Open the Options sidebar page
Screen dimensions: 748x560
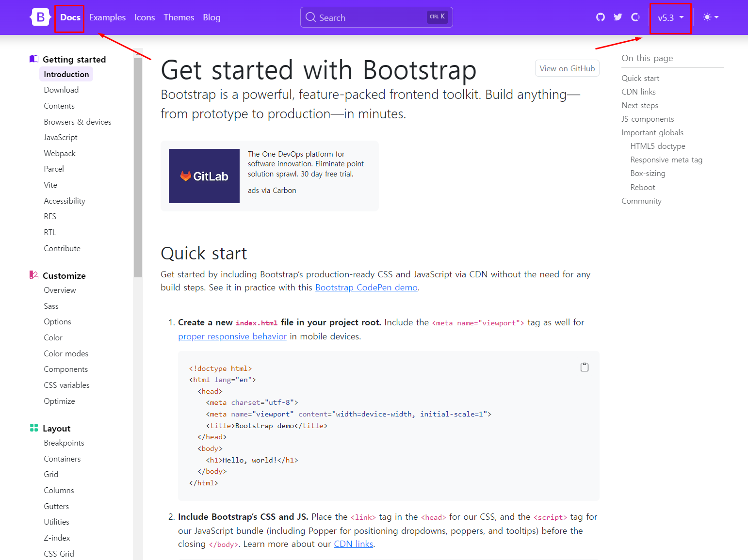(x=57, y=322)
